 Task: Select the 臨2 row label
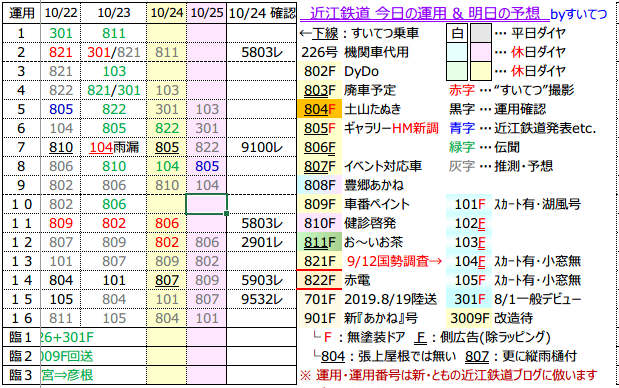pos(21,356)
